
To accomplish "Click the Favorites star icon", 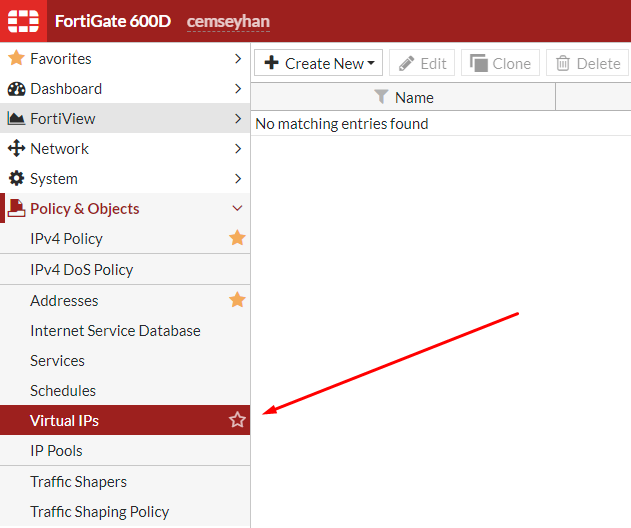I will [x=16, y=58].
